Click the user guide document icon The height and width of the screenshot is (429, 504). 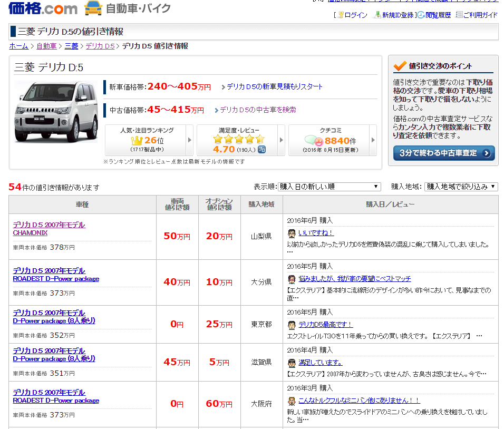(x=459, y=15)
